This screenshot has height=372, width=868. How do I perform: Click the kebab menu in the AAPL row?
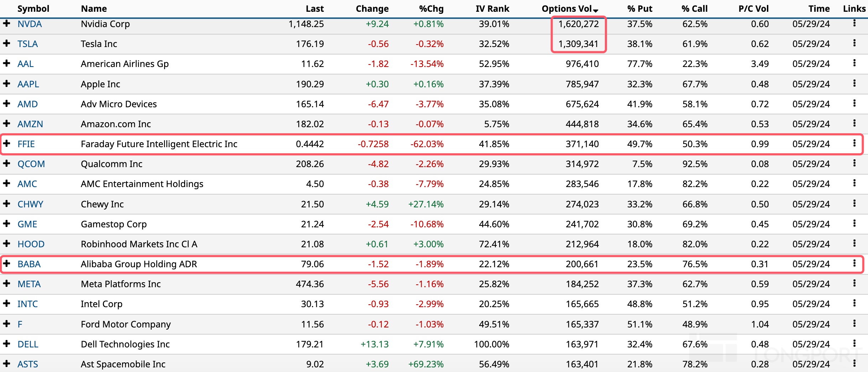click(x=854, y=84)
